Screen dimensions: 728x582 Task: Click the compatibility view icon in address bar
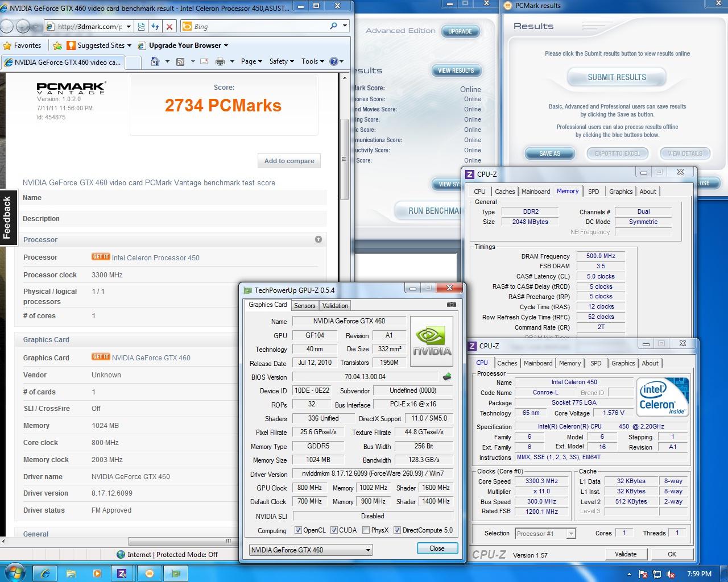tap(141, 26)
